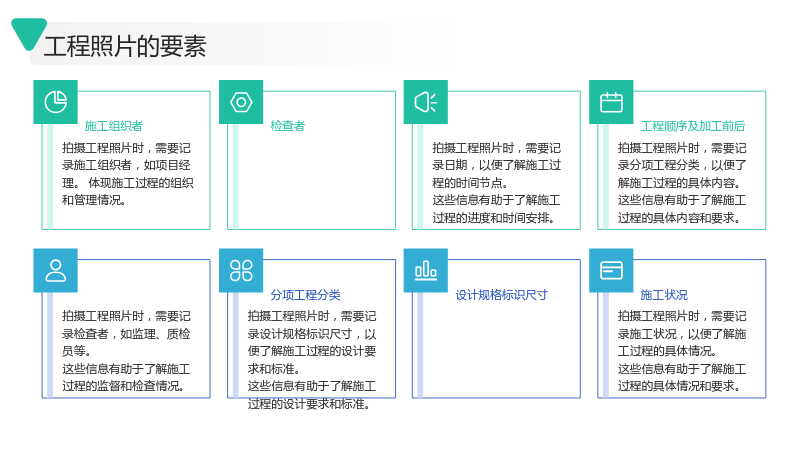Viewport: 800px width, 450px height.
Task: Click the 工程顺序及加工前后 heading
Action: [693, 126]
